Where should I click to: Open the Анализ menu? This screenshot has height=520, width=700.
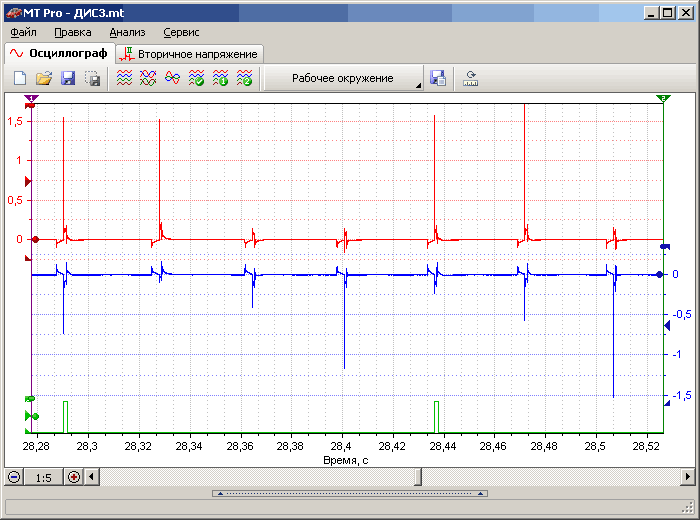click(x=127, y=32)
